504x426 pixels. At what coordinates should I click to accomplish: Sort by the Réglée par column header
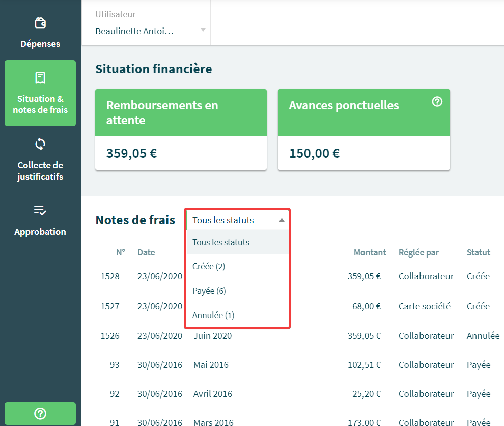coord(418,252)
